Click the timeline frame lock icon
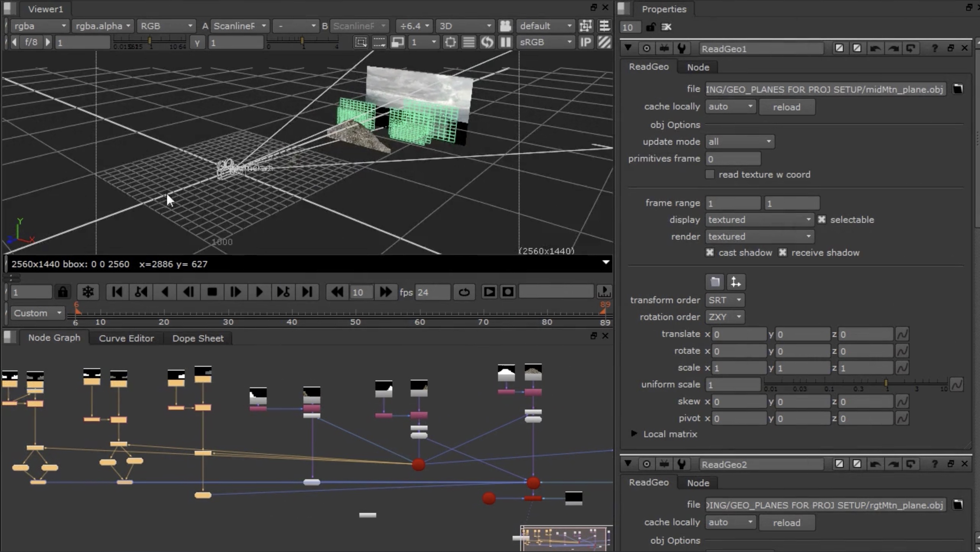The height and width of the screenshot is (552, 980). [x=63, y=292]
